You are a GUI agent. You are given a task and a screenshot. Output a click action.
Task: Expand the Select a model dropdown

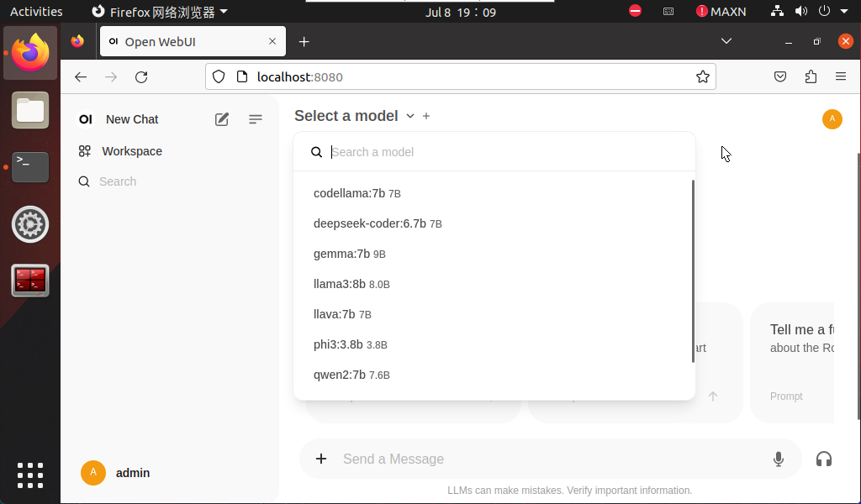coord(354,116)
